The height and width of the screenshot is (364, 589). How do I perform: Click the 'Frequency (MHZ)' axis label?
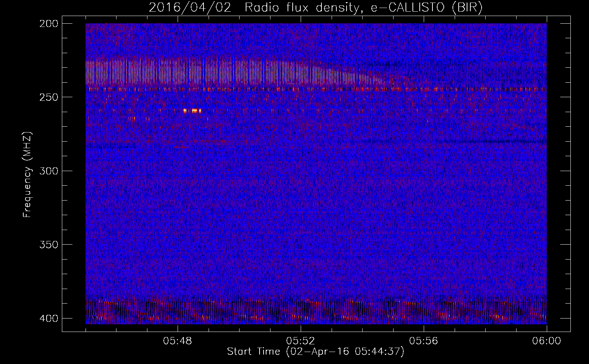(28, 174)
